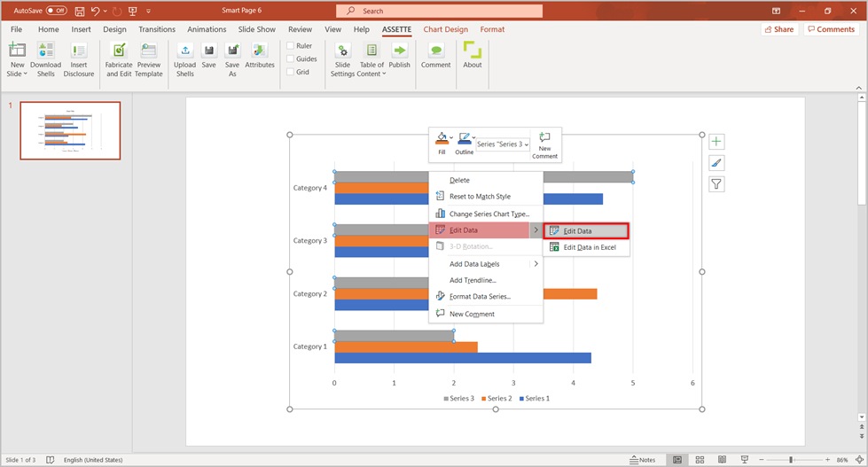
Task: Toggle the AutoSave switch
Action: 57,11
